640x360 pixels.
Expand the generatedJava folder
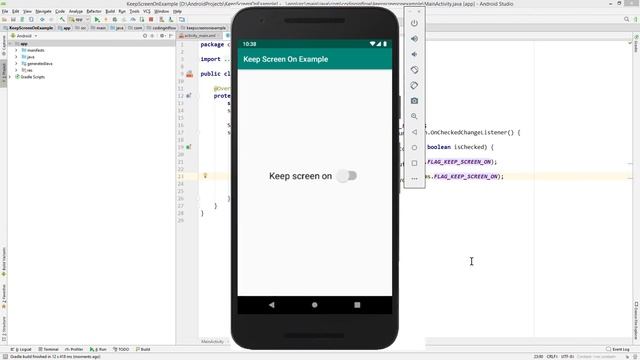coord(16,64)
